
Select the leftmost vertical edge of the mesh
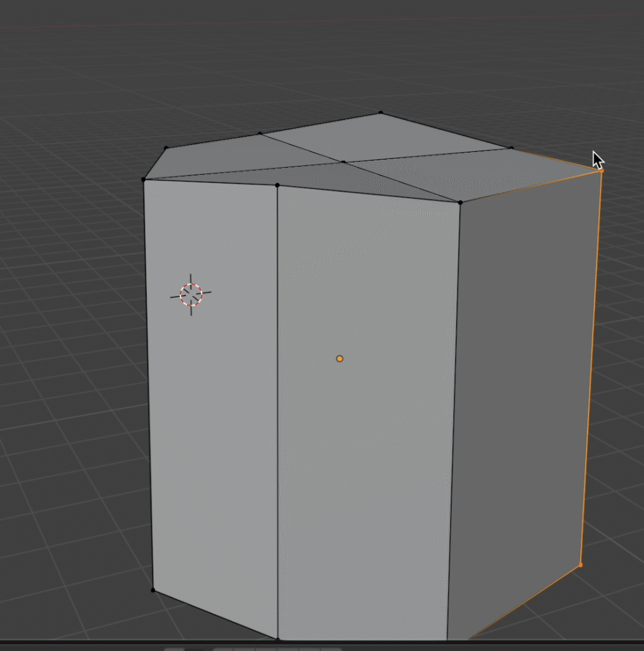(x=148, y=385)
